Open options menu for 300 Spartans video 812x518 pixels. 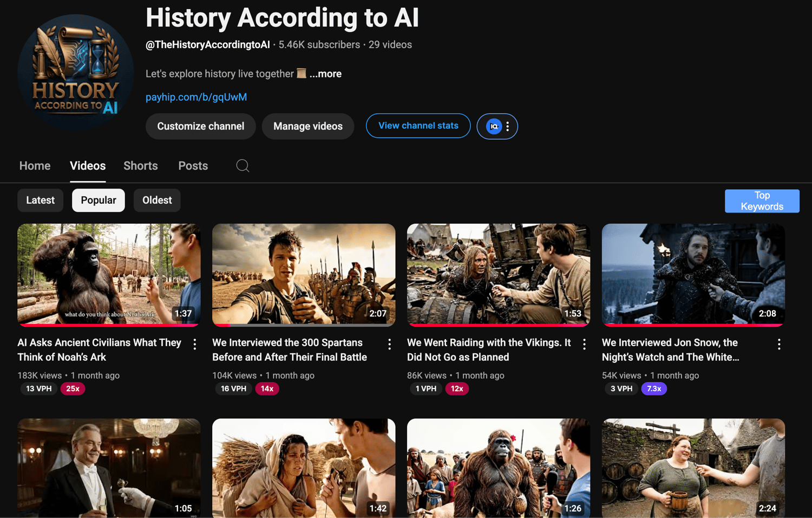click(390, 344)
